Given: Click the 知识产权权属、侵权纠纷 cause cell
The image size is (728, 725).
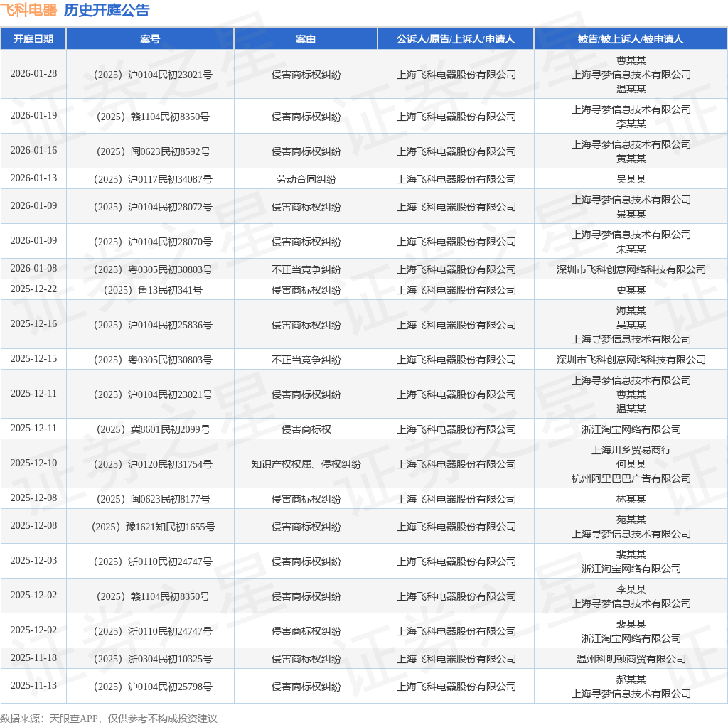Looking at the screenshot, I should pos(306,464).
